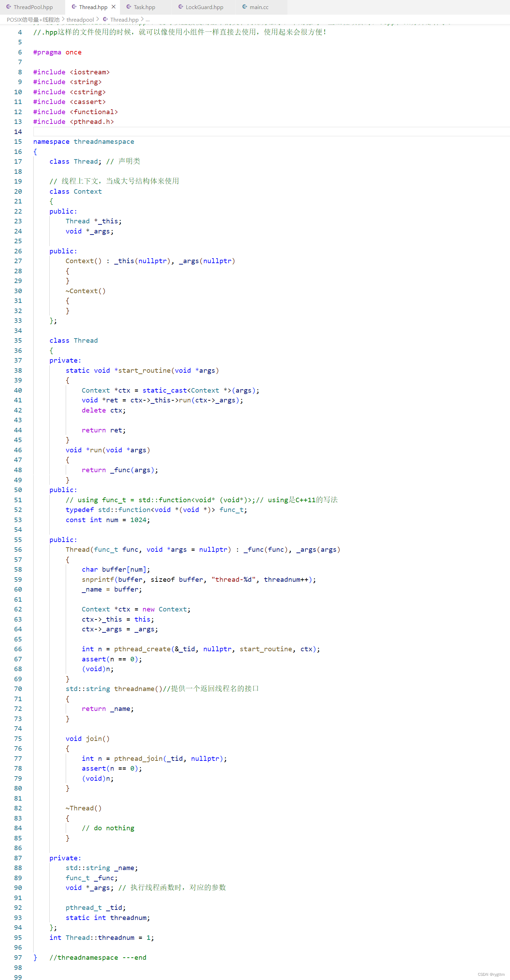Click 'char buffer[num];' line

click(116, 570)
